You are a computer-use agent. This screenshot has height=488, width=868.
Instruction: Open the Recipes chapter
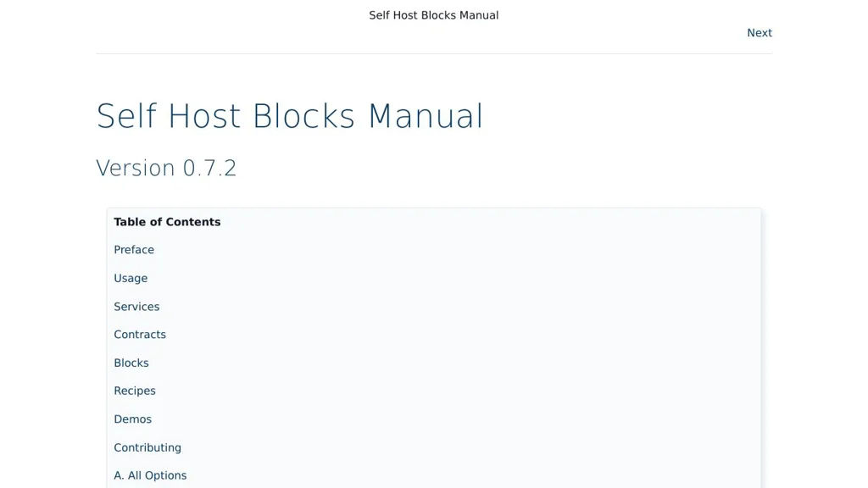click(135, 391)
